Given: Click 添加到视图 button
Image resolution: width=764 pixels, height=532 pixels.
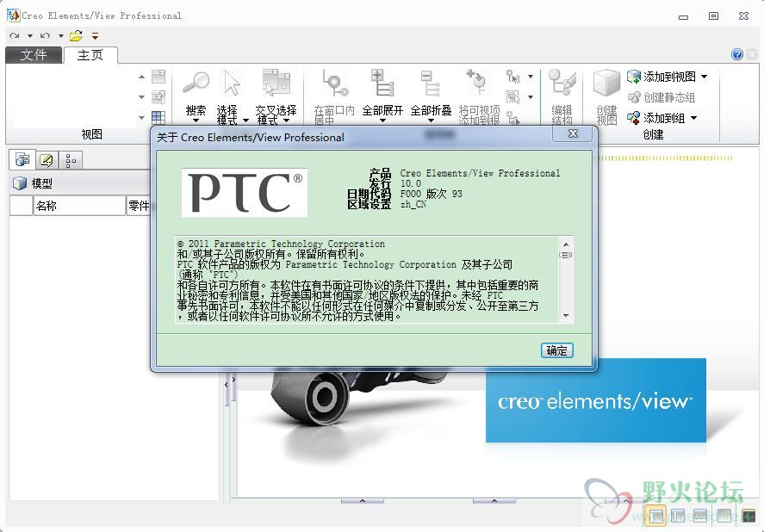Looking at the screenshot, I should (x=662, y=77).
